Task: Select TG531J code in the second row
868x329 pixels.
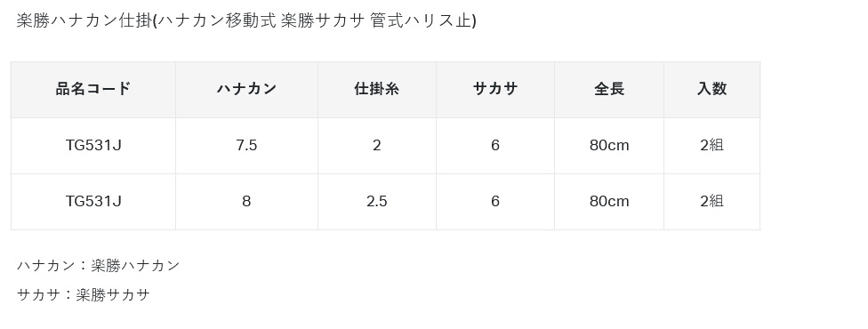Action: (93, 202)
